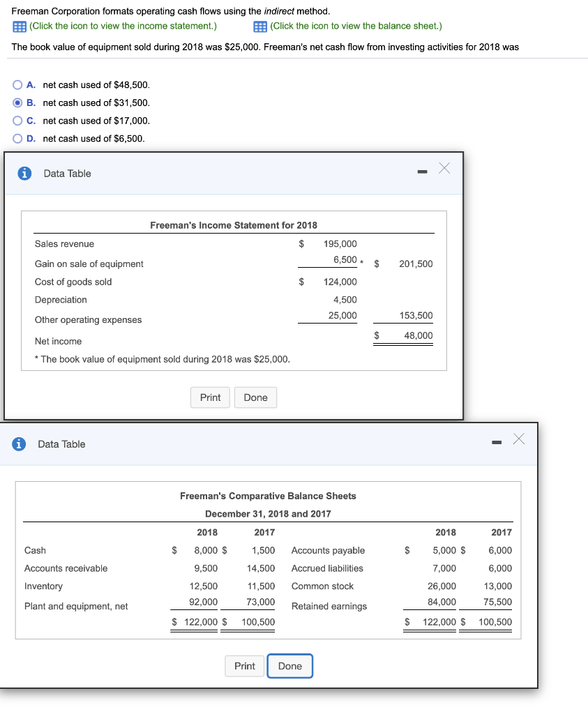Viewport: 588px width, 714px height.
Task: Select answer option D, net cash used of $6,500
Action: (17, 138)
